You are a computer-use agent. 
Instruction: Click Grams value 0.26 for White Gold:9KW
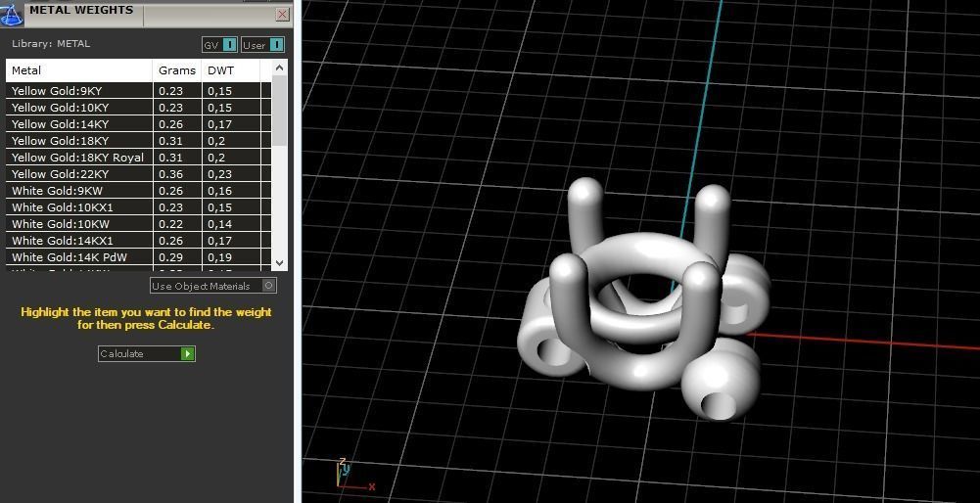[x=170, y=191]
